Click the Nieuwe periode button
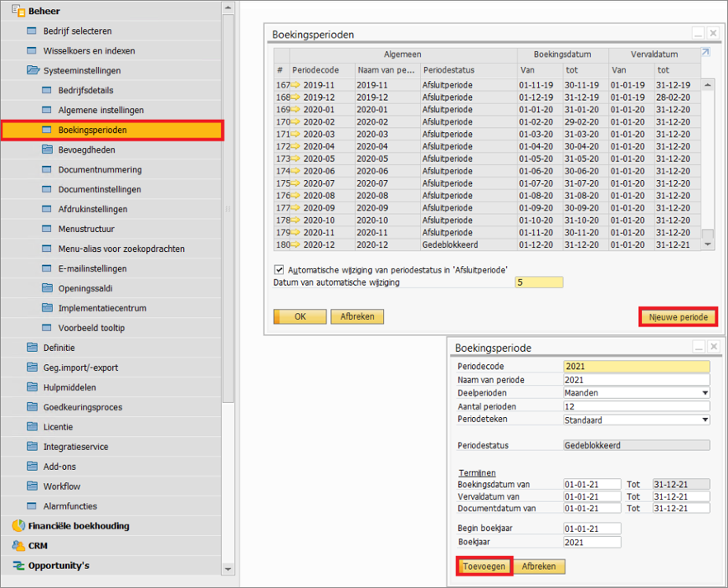 pyautogui.click(x=678, y=317)
